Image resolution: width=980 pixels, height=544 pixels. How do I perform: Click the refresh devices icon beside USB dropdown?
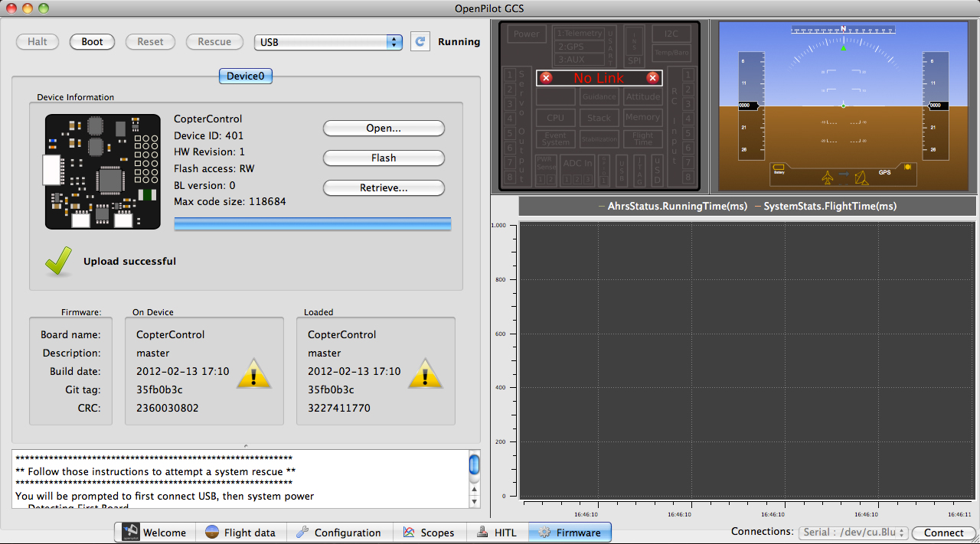(x=420, y=41)
